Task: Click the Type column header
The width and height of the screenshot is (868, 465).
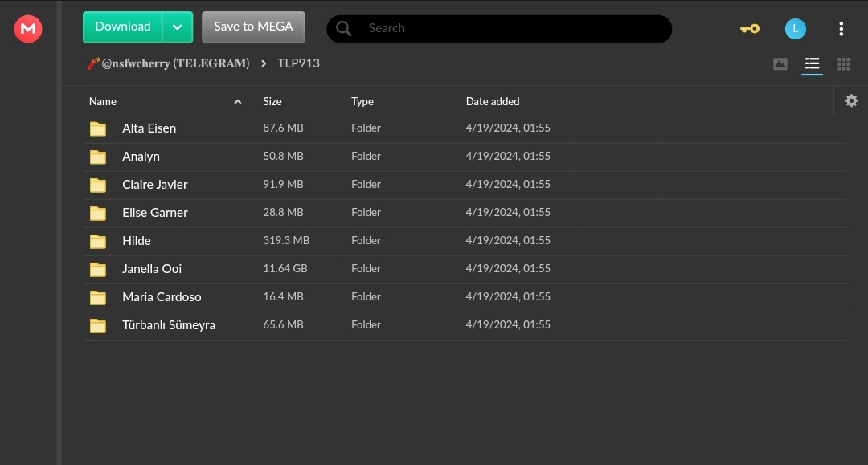Action: point(362,102)
